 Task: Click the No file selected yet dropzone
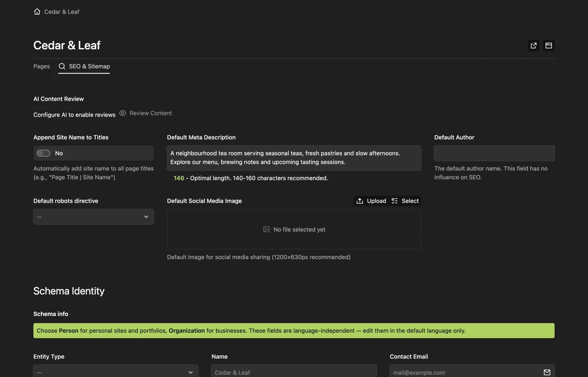pyautogui.click(x=294, y=229)
